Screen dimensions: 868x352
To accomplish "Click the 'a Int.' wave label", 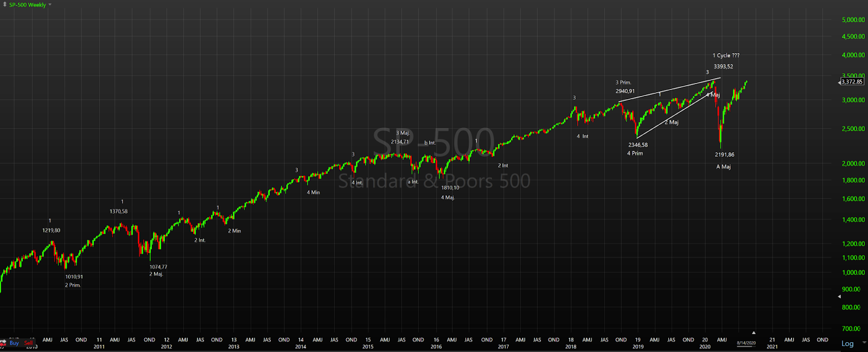I will point(413,182).
